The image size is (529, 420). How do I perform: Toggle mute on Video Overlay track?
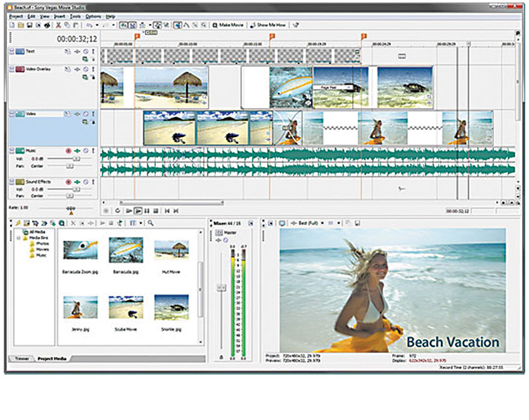[x=86, y=69]
